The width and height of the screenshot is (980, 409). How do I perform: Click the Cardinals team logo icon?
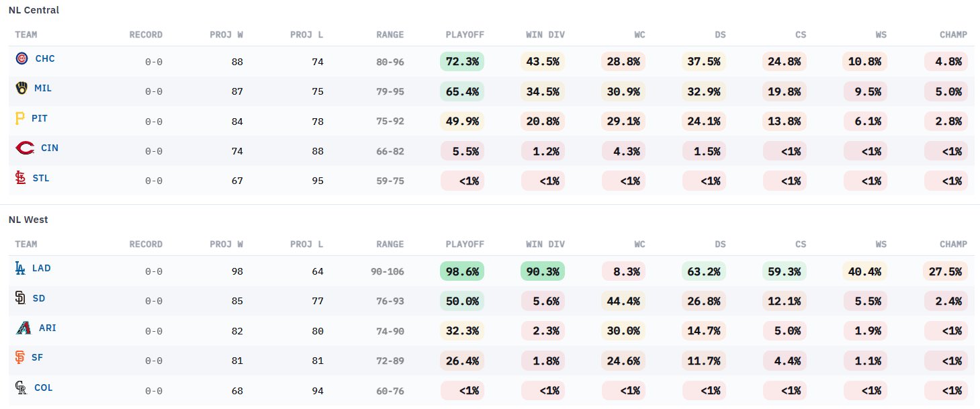20,179
